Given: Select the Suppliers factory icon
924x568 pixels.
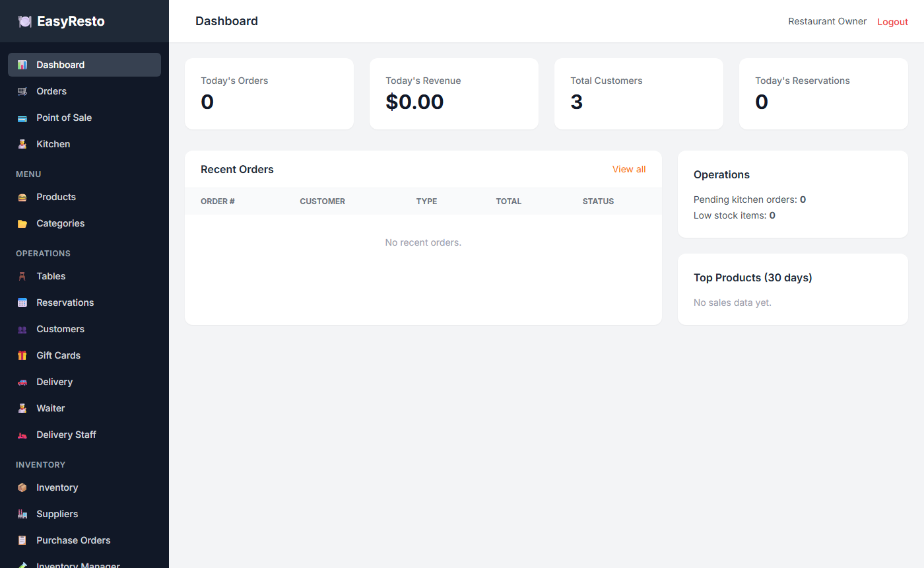Looking at the screenshot, I should coord(22,514).
